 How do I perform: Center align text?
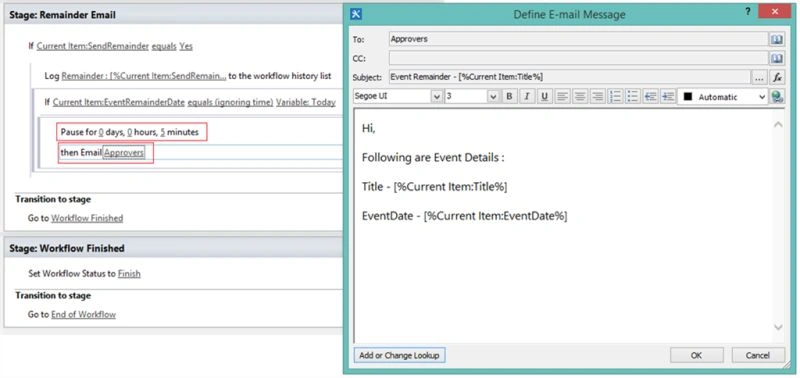(x=580, y=96)
